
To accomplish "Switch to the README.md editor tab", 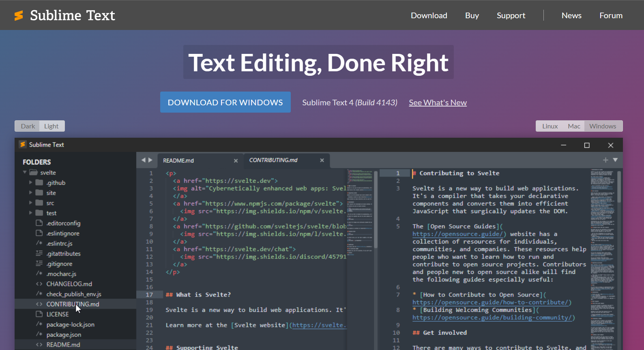I will 200,160.
